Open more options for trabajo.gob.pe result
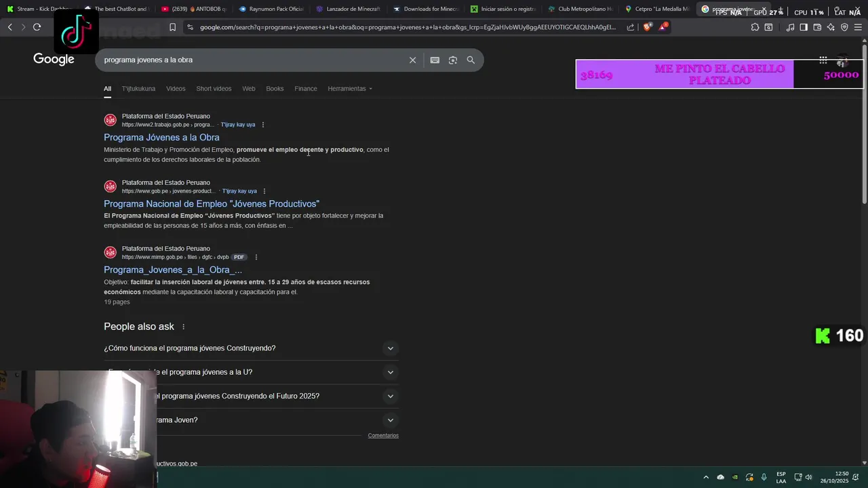868x488 pixels. click(x=263, y=125)
